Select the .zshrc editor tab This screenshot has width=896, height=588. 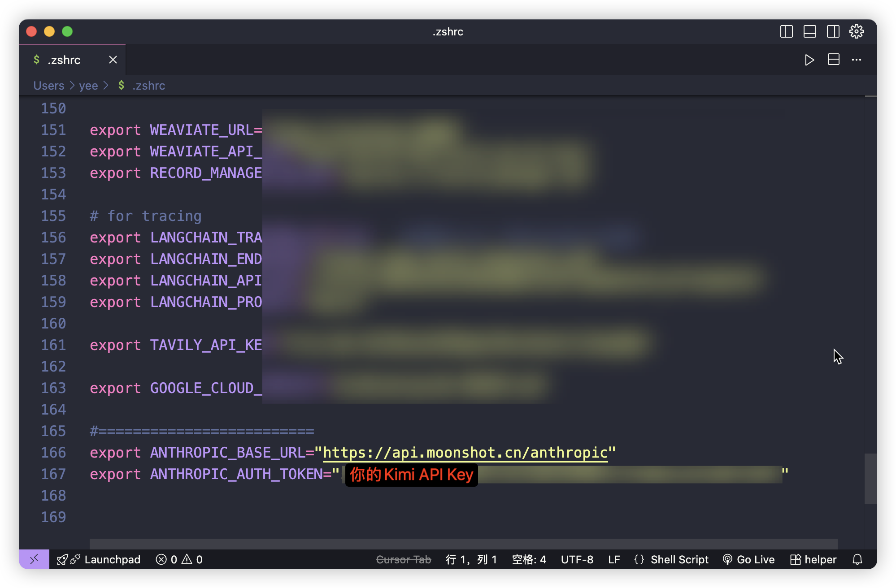click(x=64, y=60)
